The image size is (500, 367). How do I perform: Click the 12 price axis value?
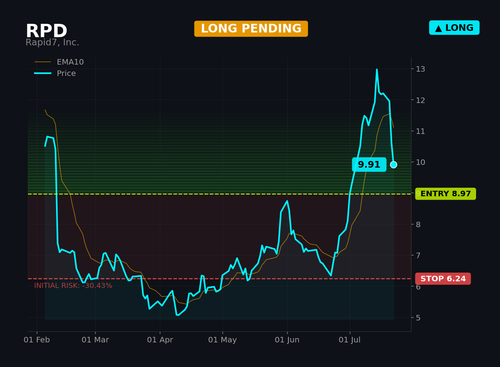pos(420,100)
